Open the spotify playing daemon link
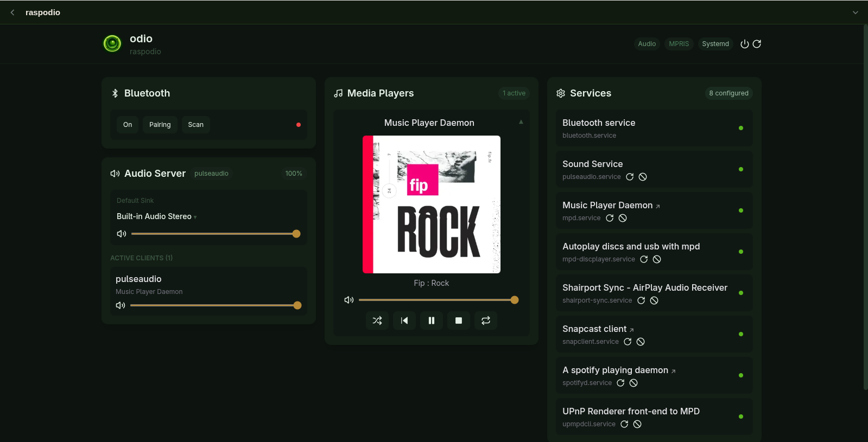 coord(674,371)
